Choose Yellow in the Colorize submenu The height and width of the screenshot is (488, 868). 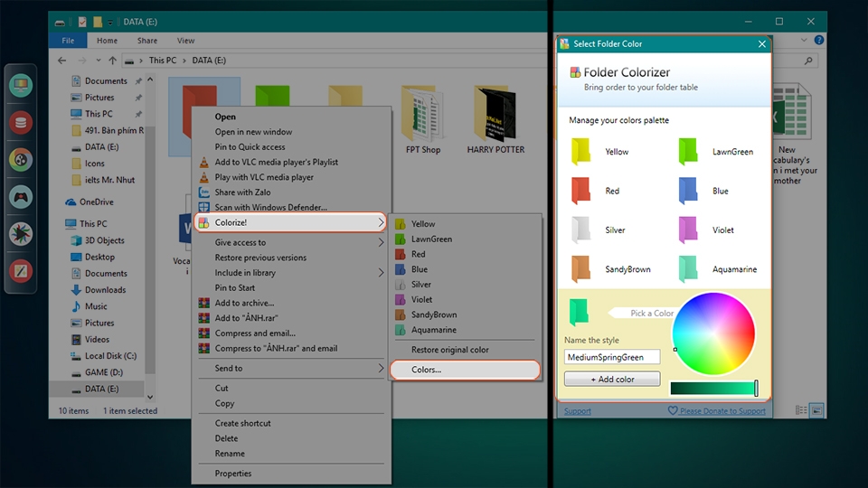click(x=465, y=224)
